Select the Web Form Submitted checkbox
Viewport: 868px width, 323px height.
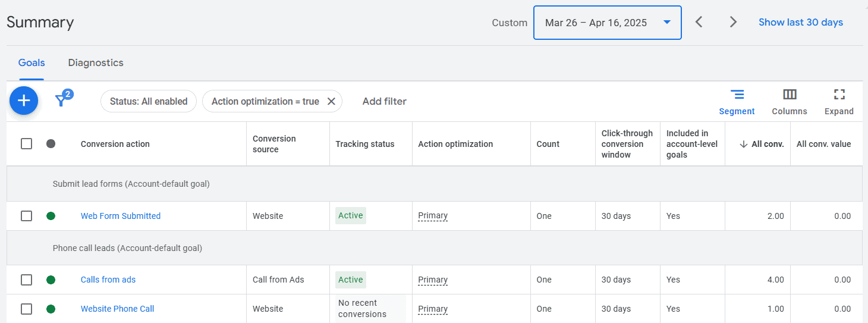point(26,216)
